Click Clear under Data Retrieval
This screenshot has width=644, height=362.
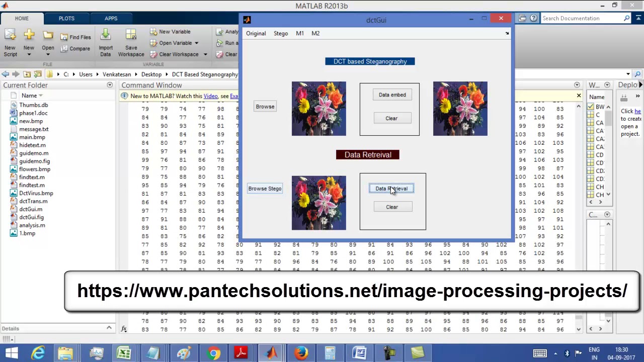(392, 207)
